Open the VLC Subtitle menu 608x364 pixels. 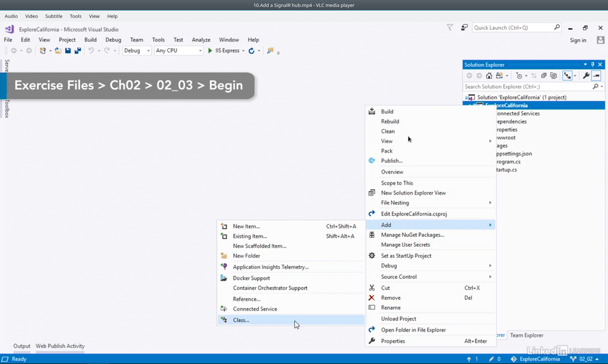(x=54, y=16)
